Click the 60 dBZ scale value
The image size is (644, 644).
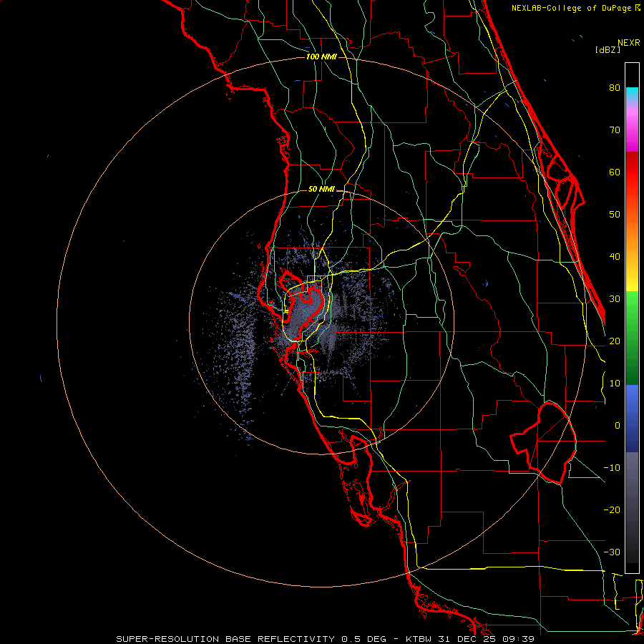click(615, 172)
